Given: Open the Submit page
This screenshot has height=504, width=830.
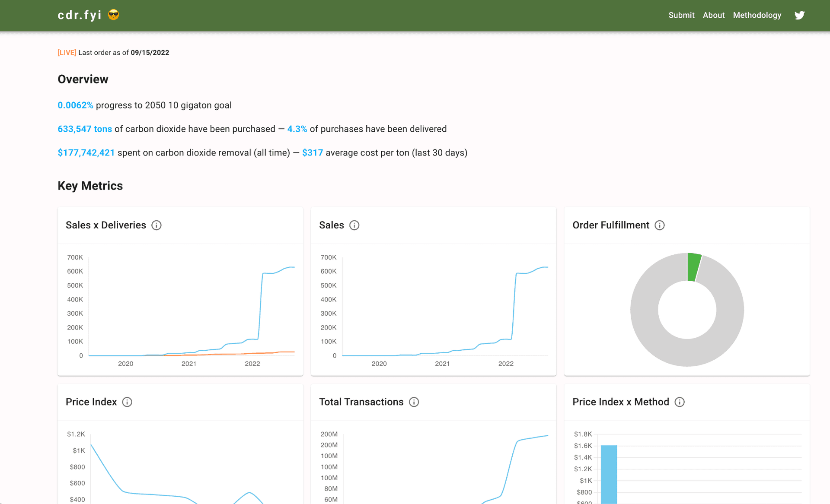Looking at the screenshot, I should (x=681, y=15).
